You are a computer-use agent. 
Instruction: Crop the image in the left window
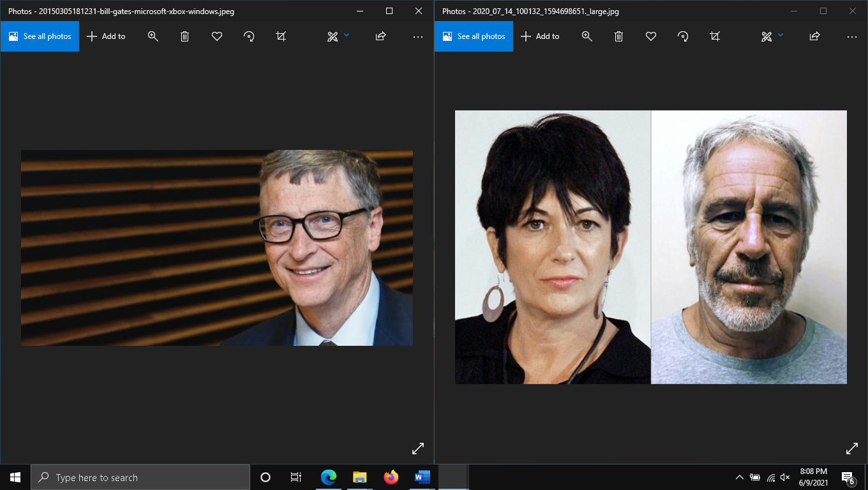tap(281, 36)
